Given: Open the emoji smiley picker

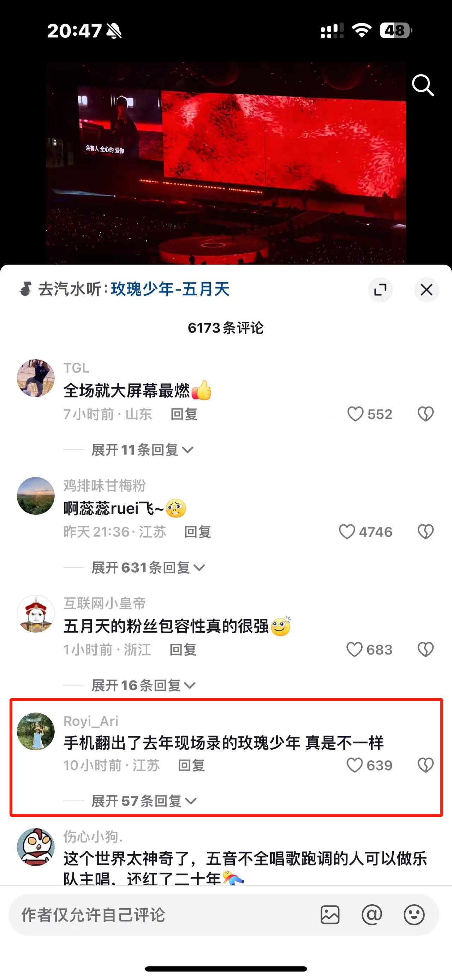Looking at the screenshot, I should click(414, 915).
